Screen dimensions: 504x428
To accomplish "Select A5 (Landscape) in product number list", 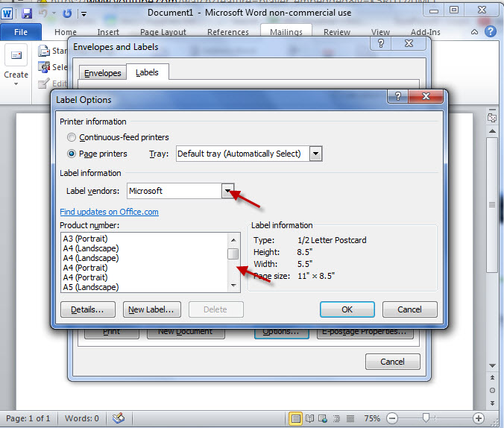I will tap(145, 287).
